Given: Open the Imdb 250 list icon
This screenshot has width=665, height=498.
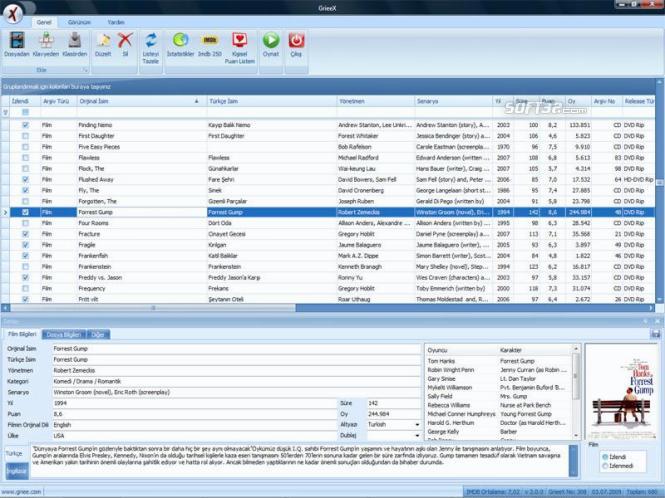Looking at the screenshot, I should 210,40.
